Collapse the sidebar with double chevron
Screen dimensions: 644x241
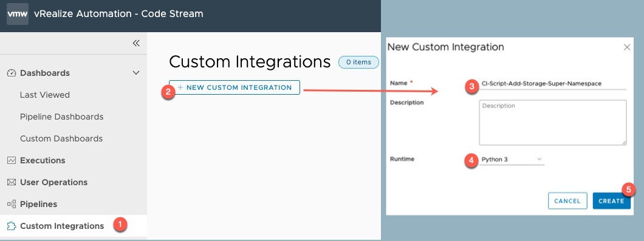pyautogui.click(x=136, y=43)
